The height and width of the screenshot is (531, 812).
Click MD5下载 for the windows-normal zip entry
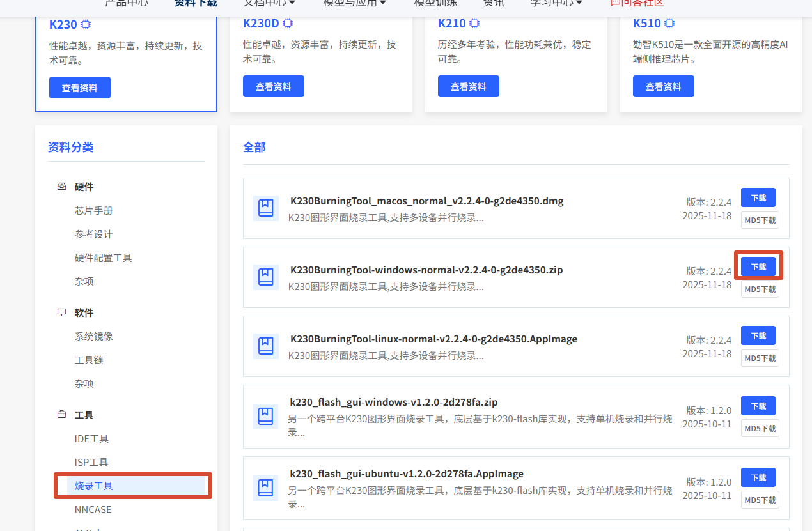point(760,289)
